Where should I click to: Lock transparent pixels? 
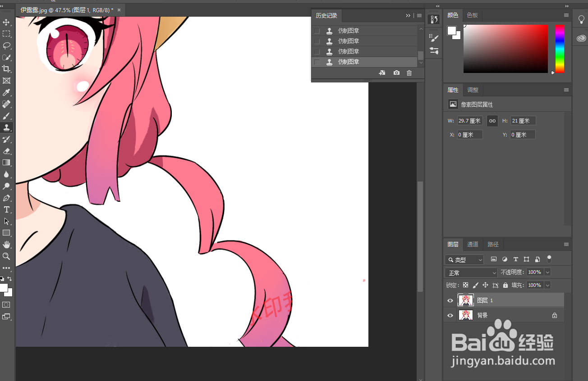click(466, 285)
